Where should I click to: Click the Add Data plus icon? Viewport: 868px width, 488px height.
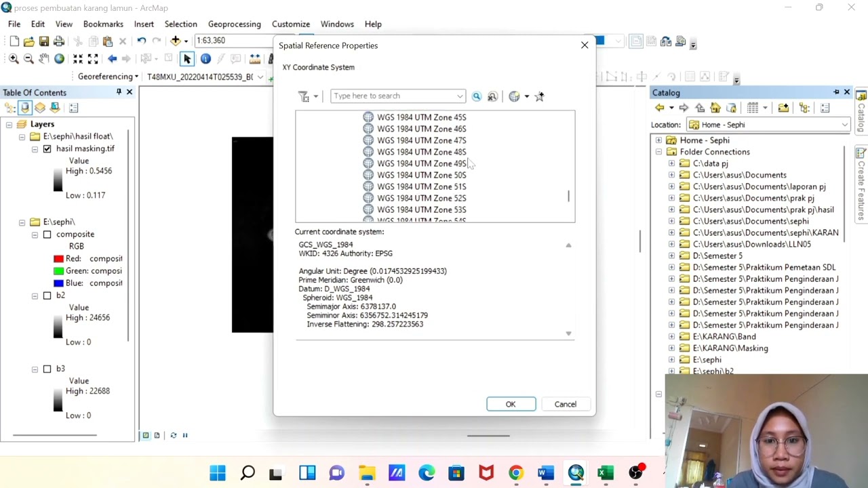[x=176, y=41]
